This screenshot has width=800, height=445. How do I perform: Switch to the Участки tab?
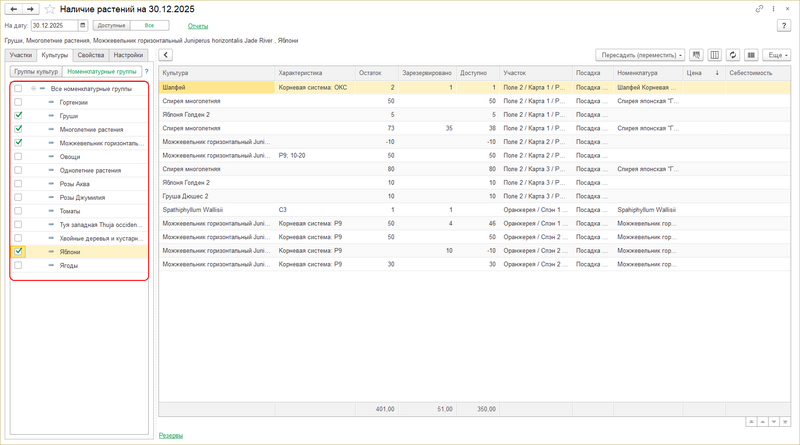(20, 55)
